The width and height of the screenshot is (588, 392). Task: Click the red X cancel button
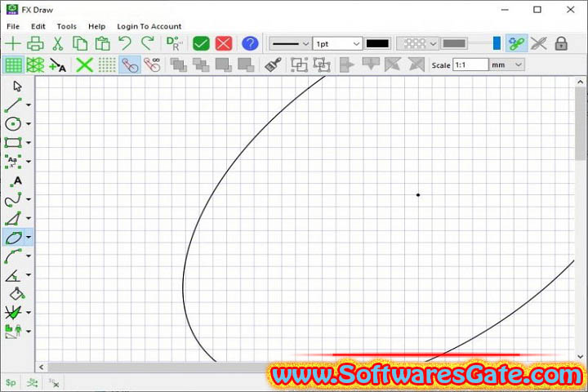coord(224,43)
